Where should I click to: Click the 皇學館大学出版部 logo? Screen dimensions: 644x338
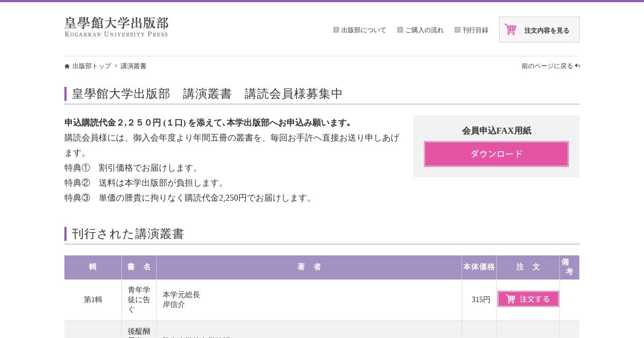[x=116, y=27]
